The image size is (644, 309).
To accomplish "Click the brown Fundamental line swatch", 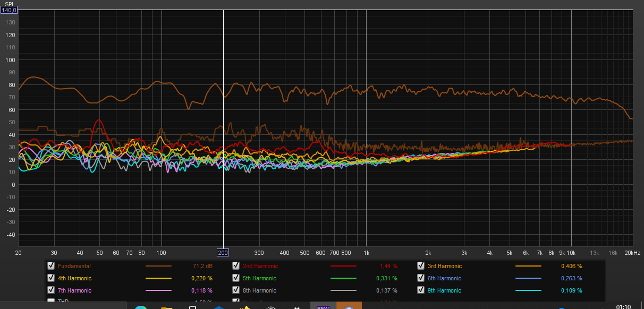I will (158, 266).
